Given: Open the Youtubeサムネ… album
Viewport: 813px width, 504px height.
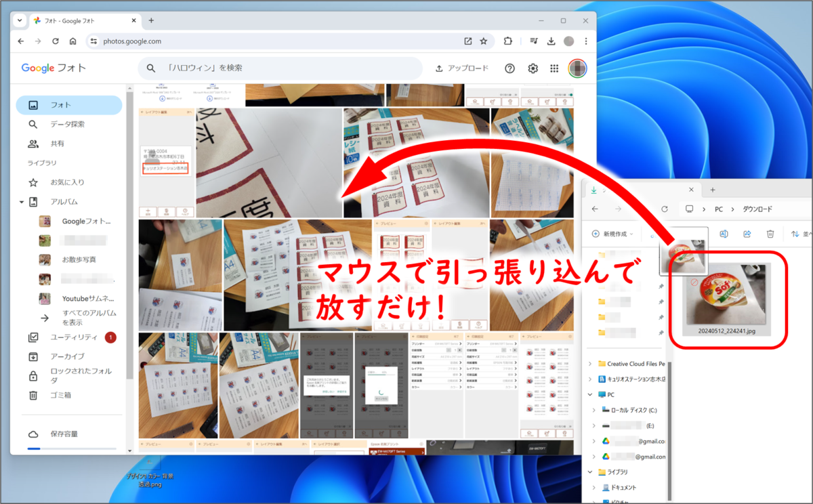Looking at the screenshot, I should coord(75,298).
